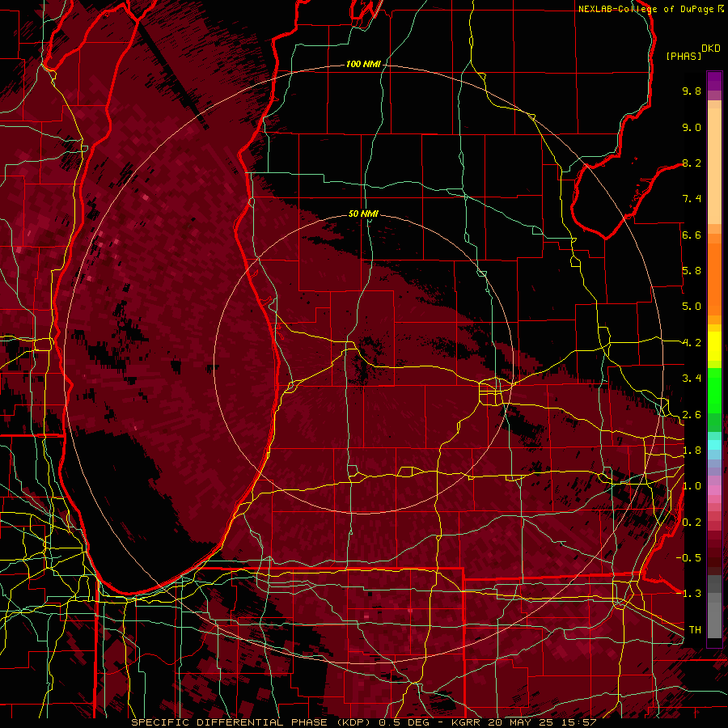Click the KGRR station identifier
728x728 pixels.
(x=467, y=722)
